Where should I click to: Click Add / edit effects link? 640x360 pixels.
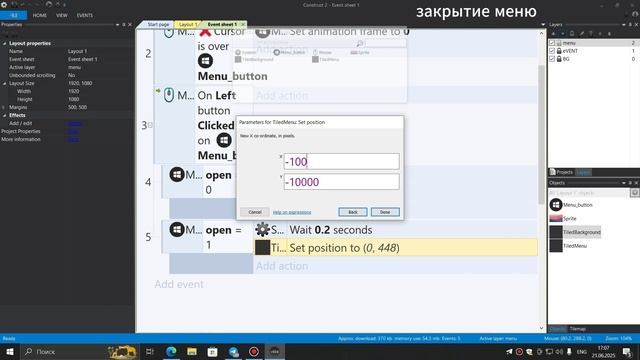(75, 123)
